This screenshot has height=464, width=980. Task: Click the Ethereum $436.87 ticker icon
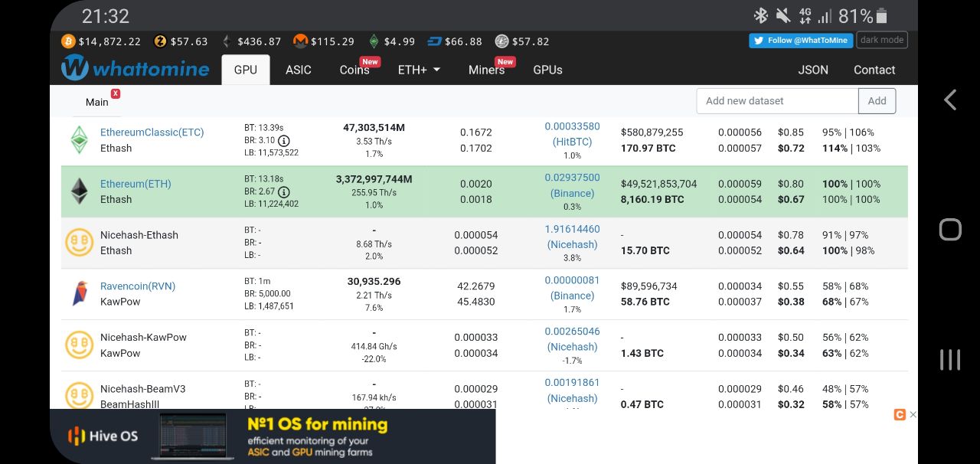227,41
